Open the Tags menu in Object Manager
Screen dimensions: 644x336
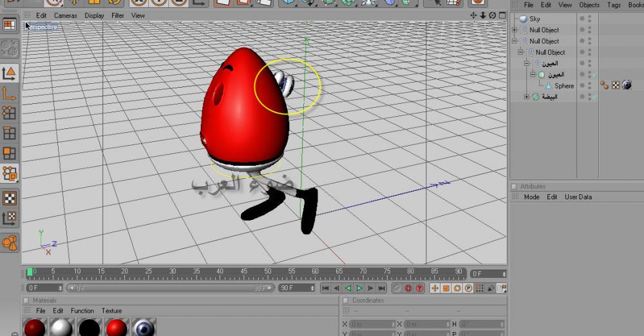[x=614, y=5]
